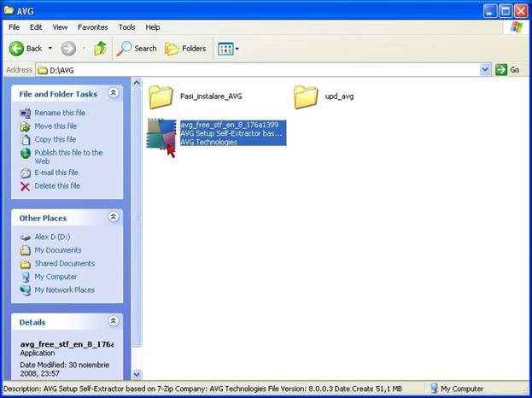
Task: Click the green Back arrow icon
Action: 16,49
